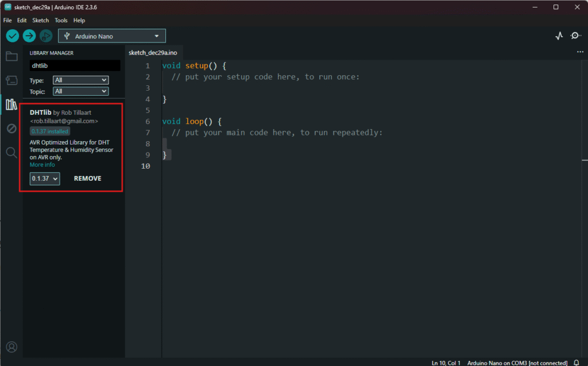Open the Topic filter dropdown

click(80, 91)
